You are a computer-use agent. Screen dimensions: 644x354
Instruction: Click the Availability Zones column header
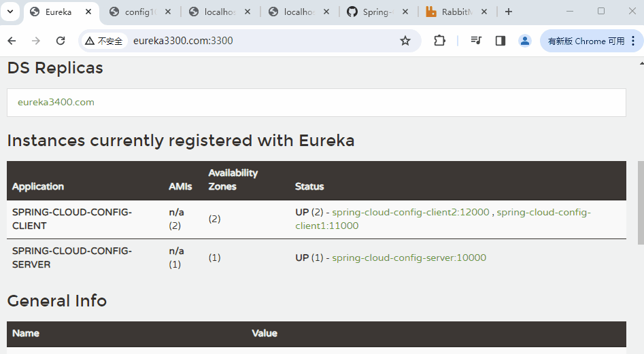click(233, 179)
